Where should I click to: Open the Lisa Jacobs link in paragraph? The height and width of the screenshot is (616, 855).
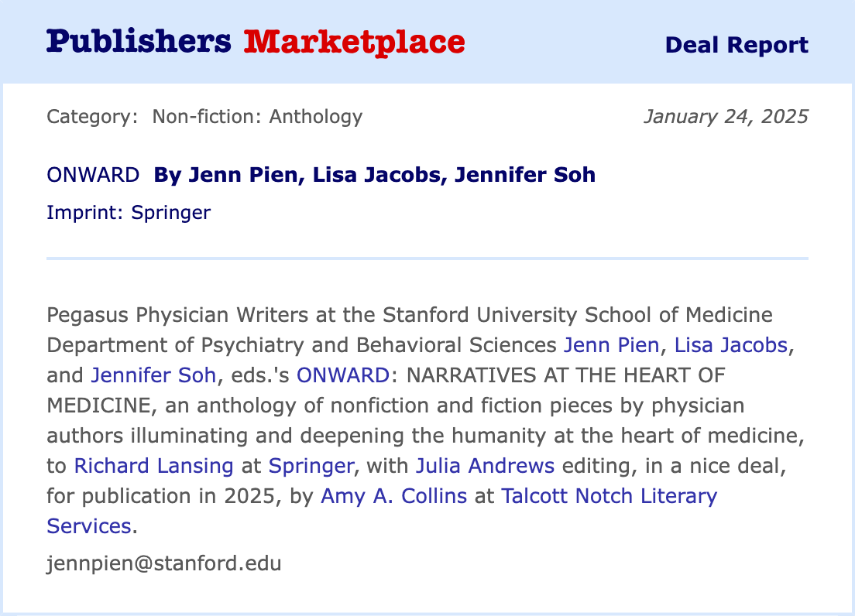[x=731, y=345]
